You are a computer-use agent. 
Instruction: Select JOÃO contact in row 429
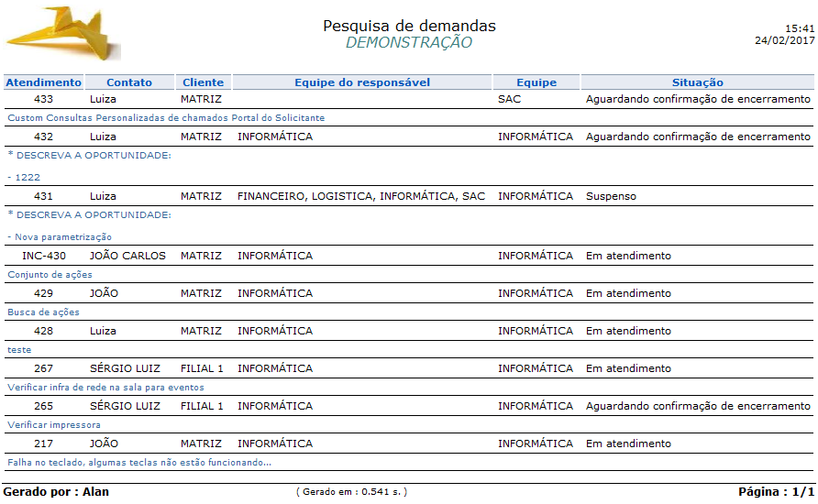coord(104,293)
